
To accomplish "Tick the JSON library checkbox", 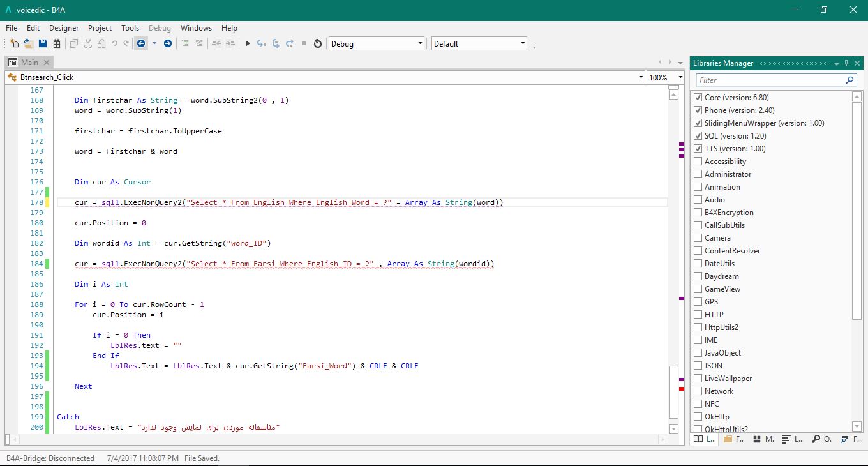I will pos(698,366).
